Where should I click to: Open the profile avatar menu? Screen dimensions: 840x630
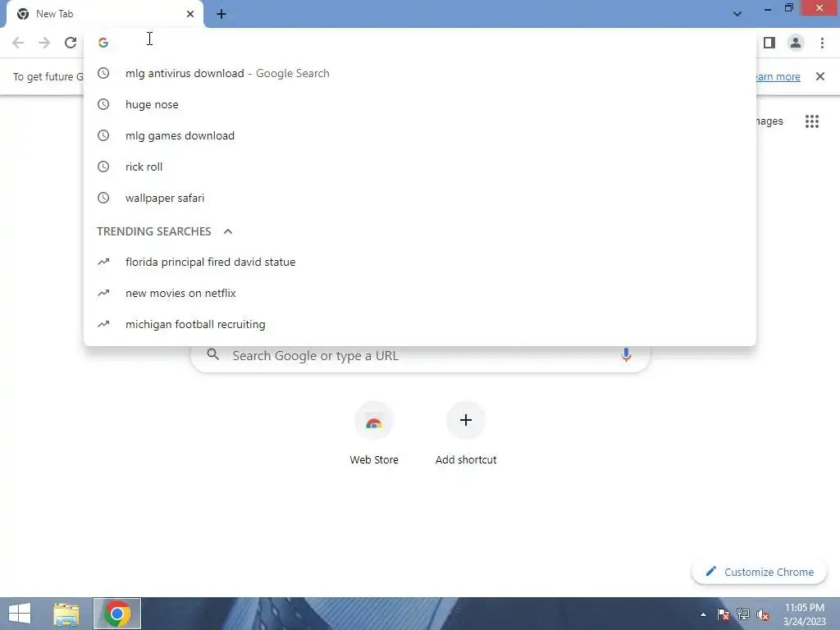click(796, 43)
